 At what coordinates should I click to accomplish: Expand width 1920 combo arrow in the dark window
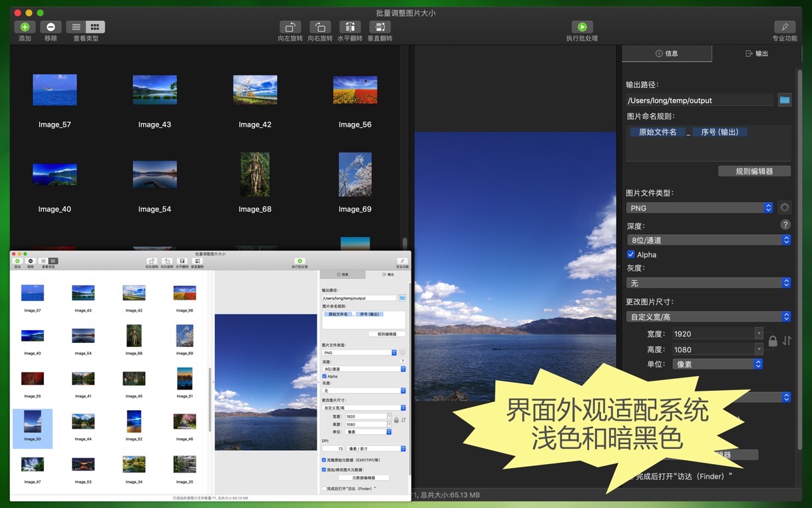point(759,334)
